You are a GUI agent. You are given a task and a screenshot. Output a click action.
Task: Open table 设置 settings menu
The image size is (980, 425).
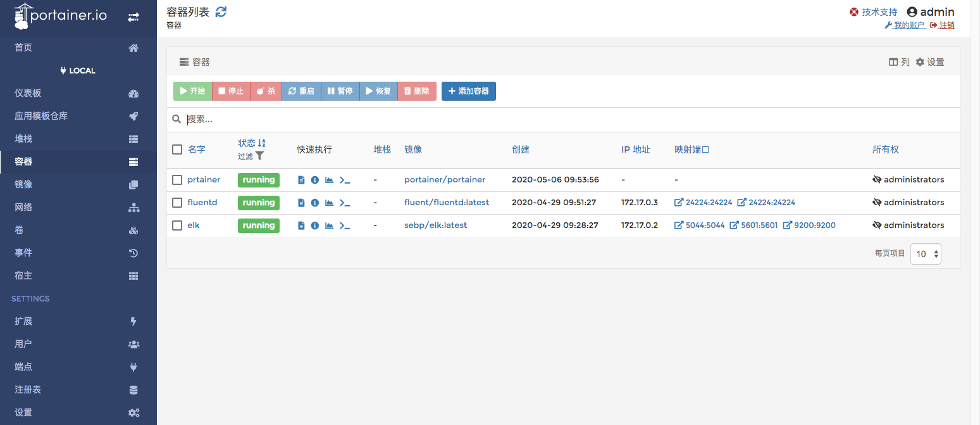930,62
